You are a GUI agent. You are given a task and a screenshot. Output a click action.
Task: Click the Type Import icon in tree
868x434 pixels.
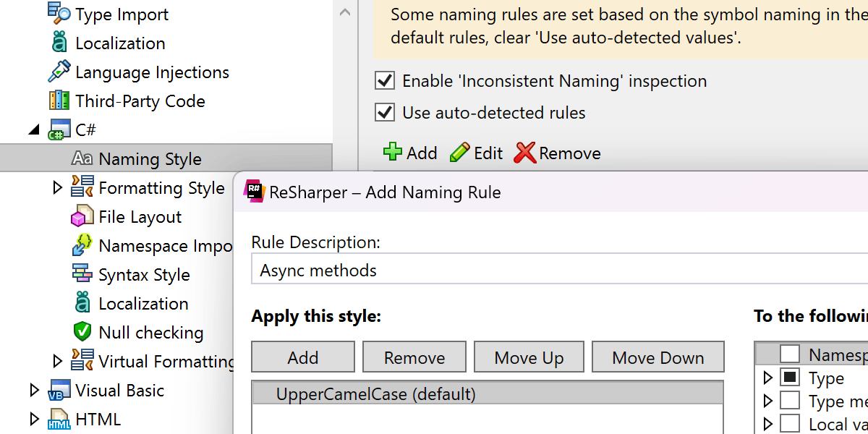point(59,13)
